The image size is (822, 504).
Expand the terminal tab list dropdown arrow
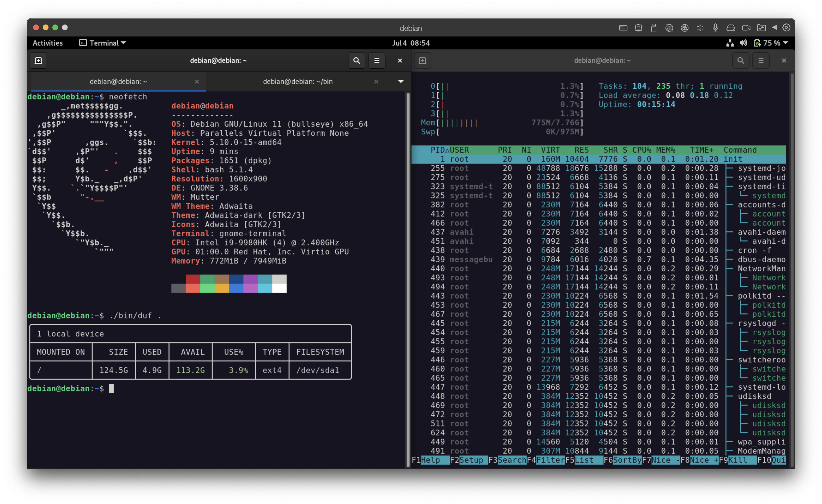pos(401,81)
